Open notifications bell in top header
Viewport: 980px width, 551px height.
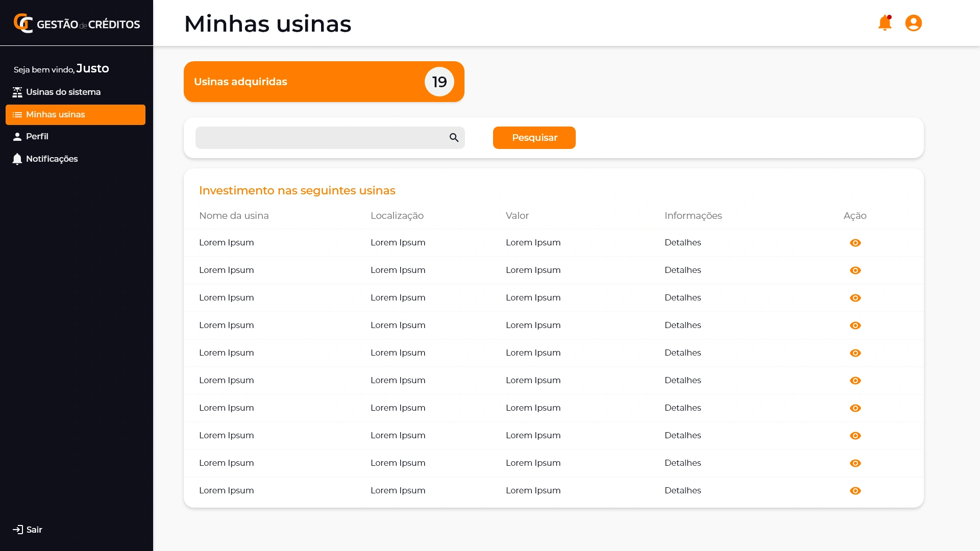[885, 23]
